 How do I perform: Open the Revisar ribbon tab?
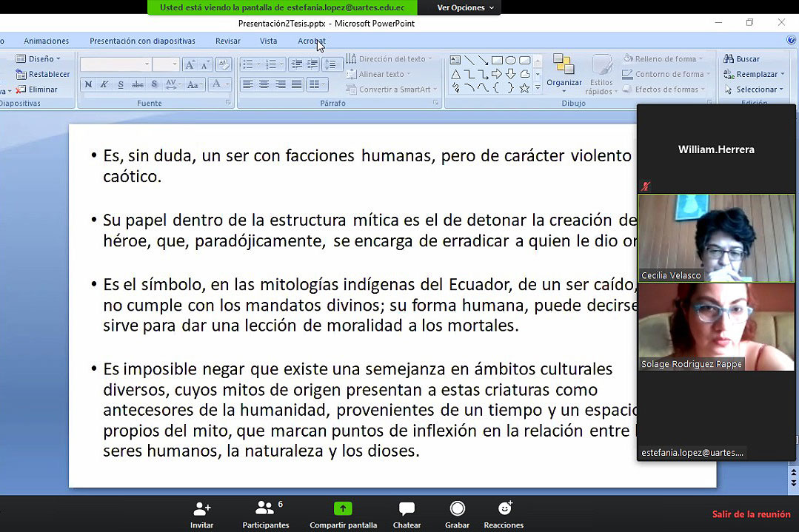click(228, 41)
